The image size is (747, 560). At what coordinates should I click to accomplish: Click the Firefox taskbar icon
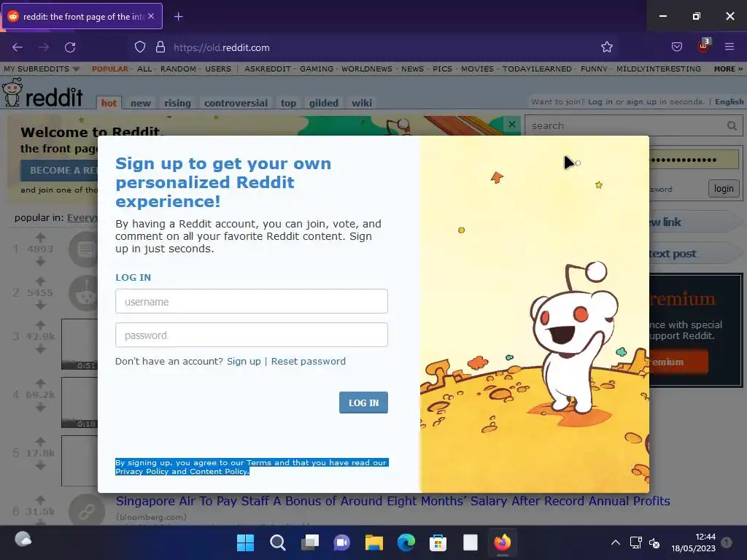click(x=502, y=542)
